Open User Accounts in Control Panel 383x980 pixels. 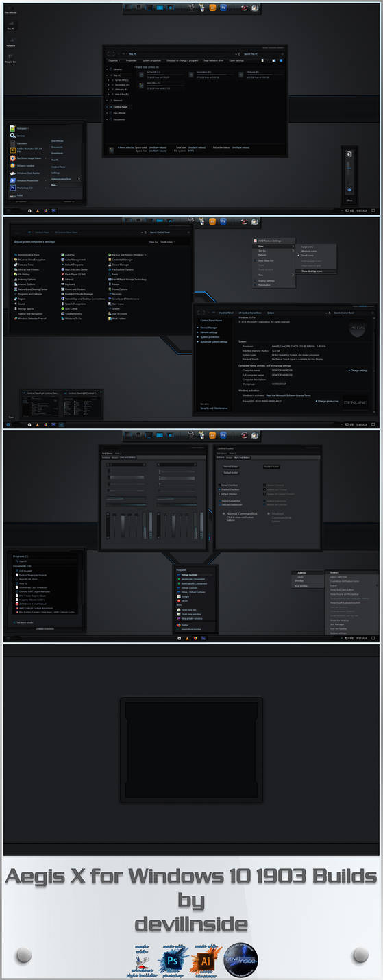tap(118, 313)
